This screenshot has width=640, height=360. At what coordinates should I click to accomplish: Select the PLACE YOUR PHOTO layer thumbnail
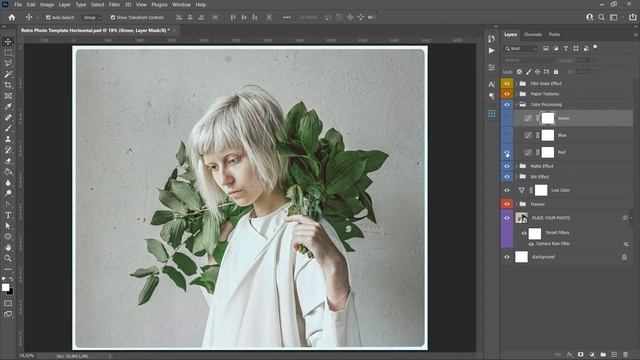[x=521, y=218]
